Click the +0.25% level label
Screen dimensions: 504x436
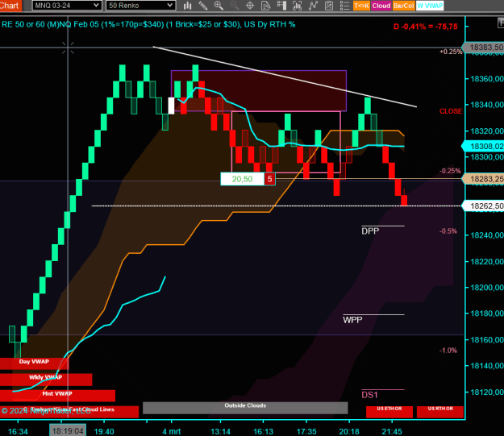click(451, 52)
